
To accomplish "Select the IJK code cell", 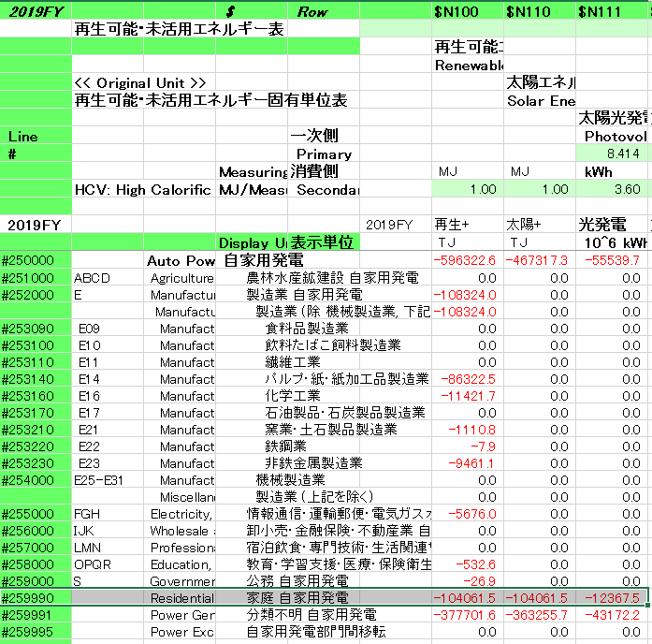I will click(108, 531).
